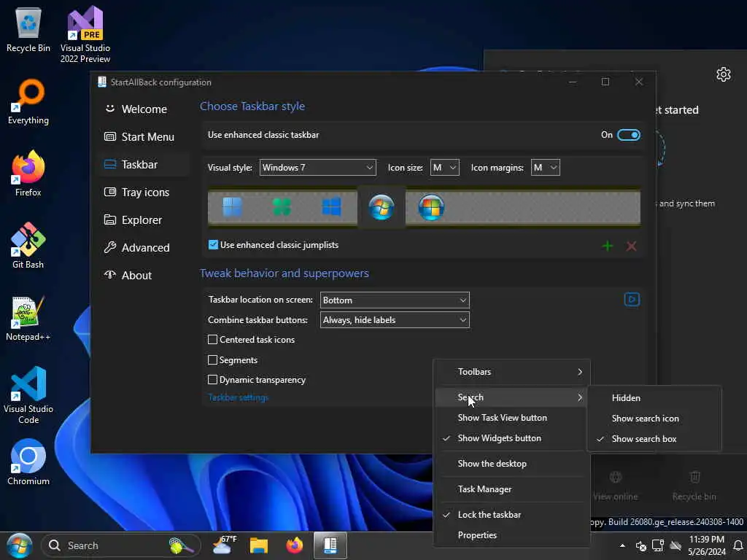The height and width of the screenshot is (560, 747).
Task: Click the StartAllBack taskbar button
Action: [x=330, y=545]
